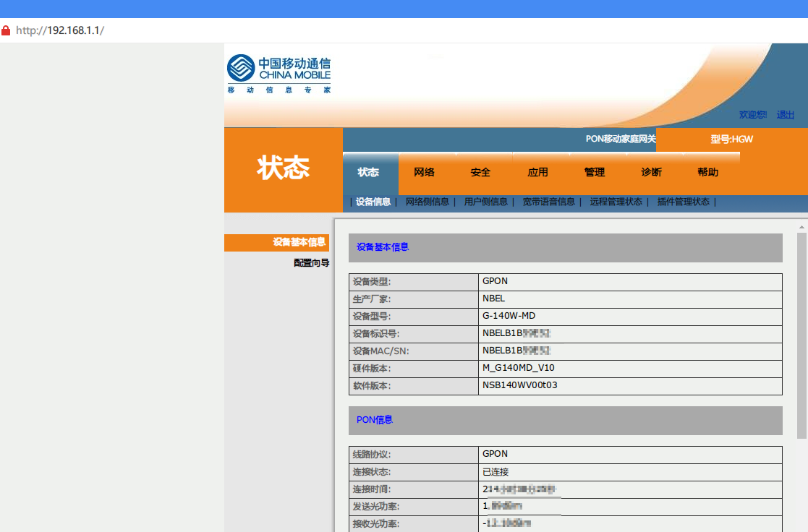Switch to the 诊断 tab
The image size is (808, 532).
(x=650, y=172)
